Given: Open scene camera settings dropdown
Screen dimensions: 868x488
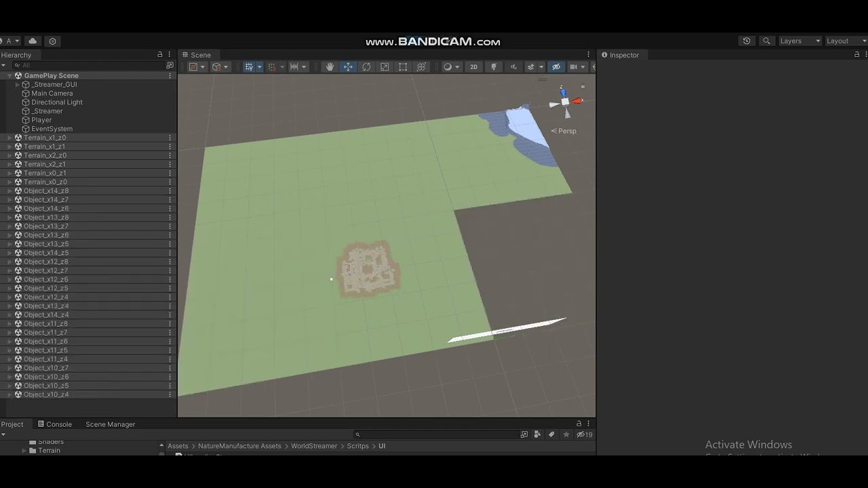Looking at the screenshot, I should point(578,67).
